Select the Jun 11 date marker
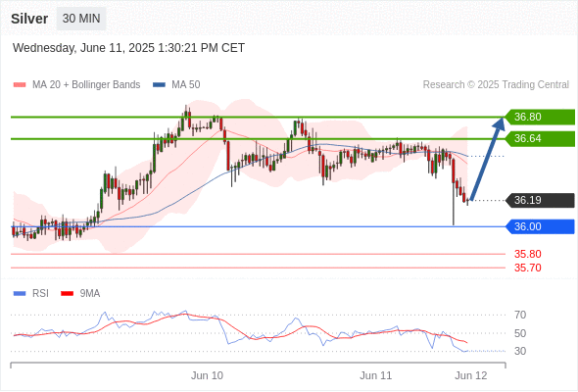The width and height of the screenshot is (578, 392). point(375,375)
